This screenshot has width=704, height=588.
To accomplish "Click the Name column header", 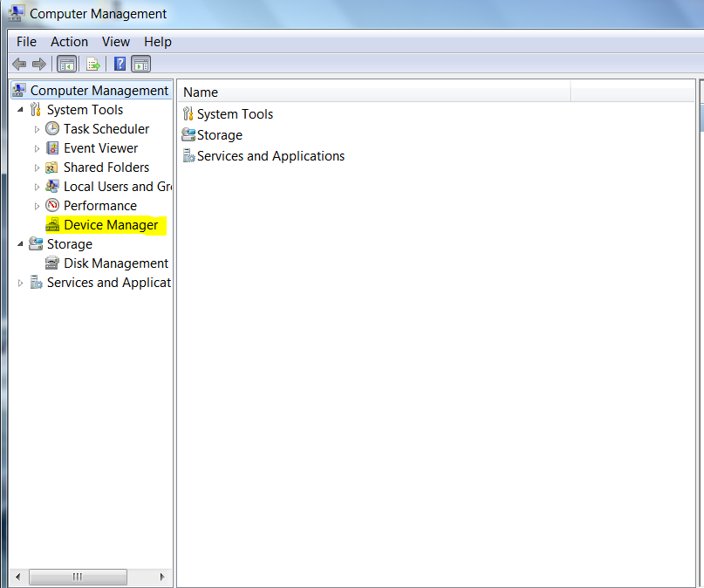I will coord(200,92).
